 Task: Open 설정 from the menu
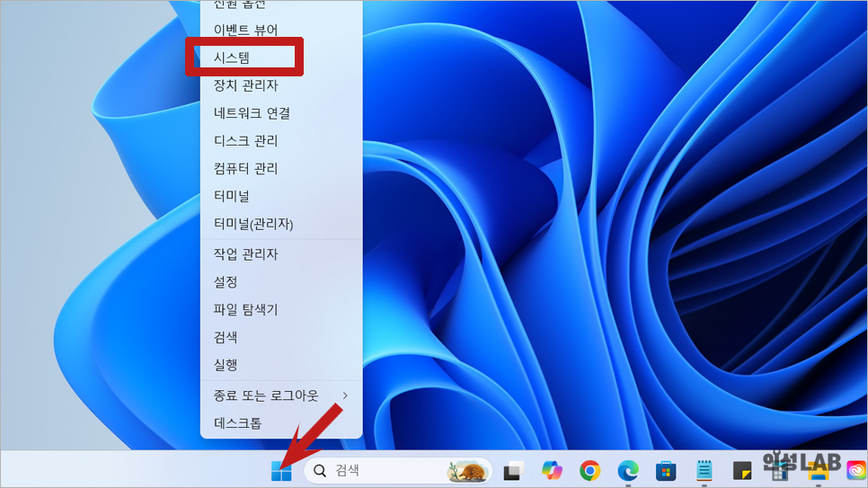click(x=281, y=282)
